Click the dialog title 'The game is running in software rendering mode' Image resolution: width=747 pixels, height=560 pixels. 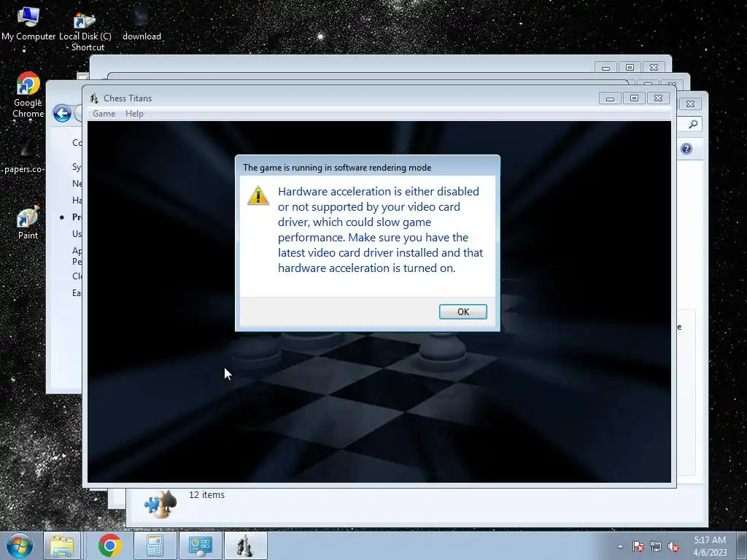coord(337,168)
